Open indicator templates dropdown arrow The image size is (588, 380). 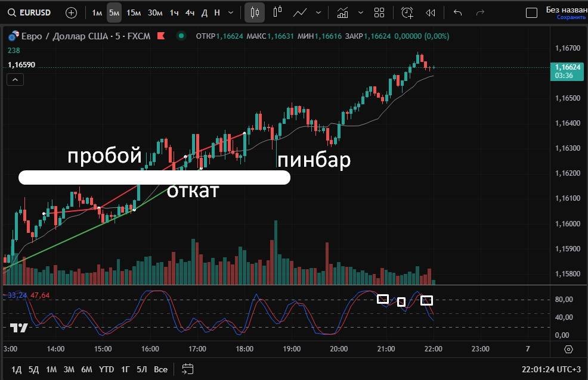pyautogui.click(x=361, y=13)
